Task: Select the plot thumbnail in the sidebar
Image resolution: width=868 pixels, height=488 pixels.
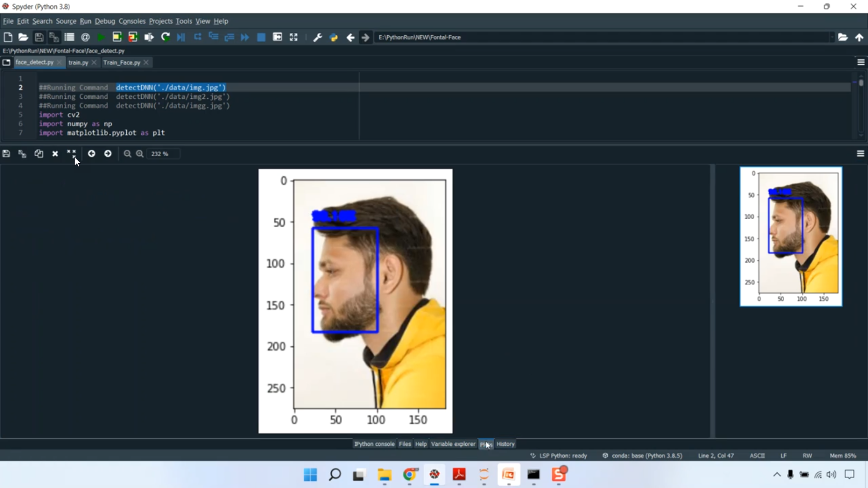Action: tap(790, 236)
